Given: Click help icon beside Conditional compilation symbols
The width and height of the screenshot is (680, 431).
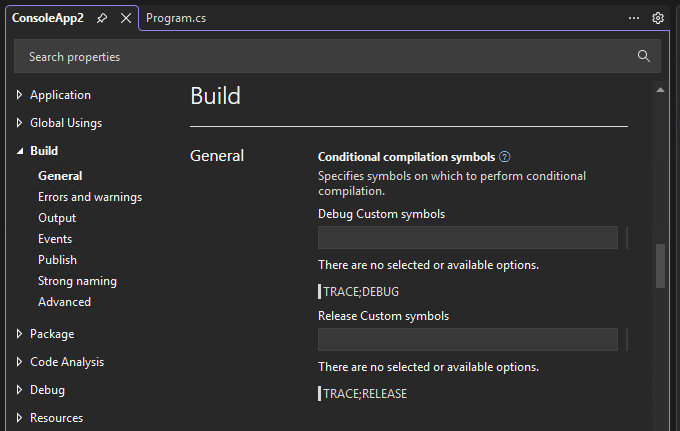Looking at the screenshot, I should (505, 157).
